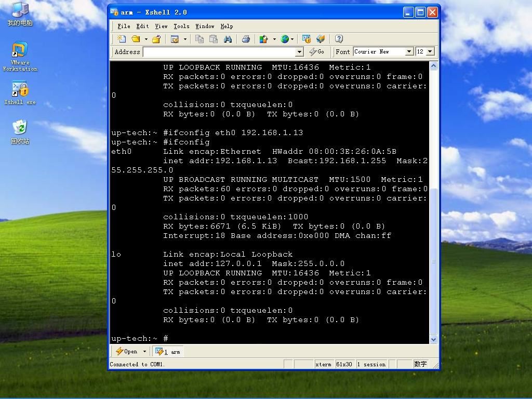Click the 我的电脑 desktop icon

click(x=20, y=14)
